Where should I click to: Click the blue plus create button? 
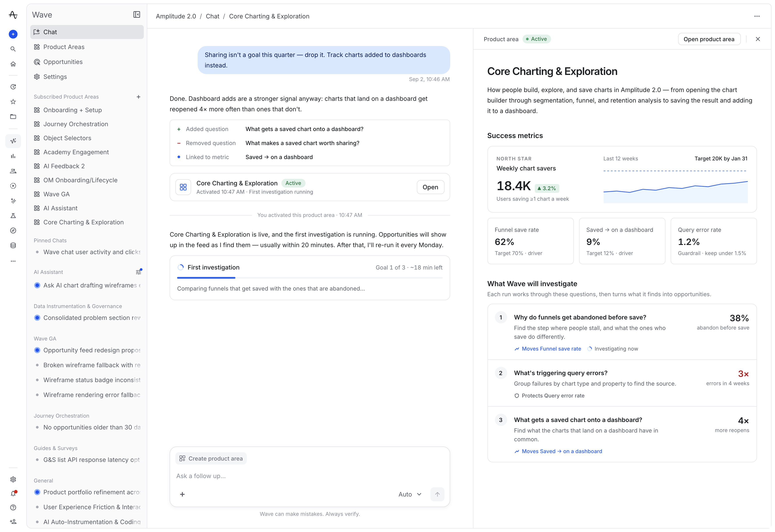(x=13, y=34)
